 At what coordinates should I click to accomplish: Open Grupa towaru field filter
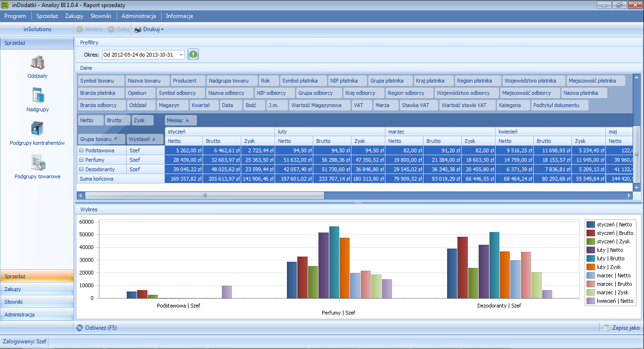coord(116,139)
